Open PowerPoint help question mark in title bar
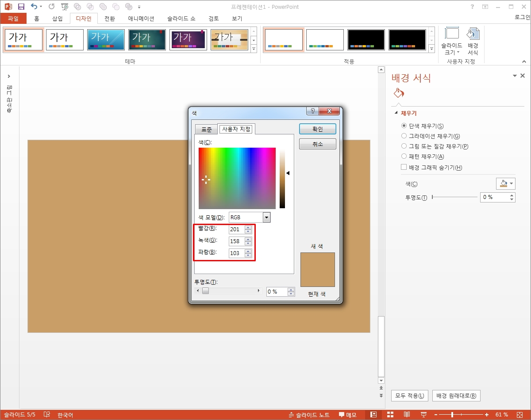This screenshot has width=531, height=420. tap(473, 7)
